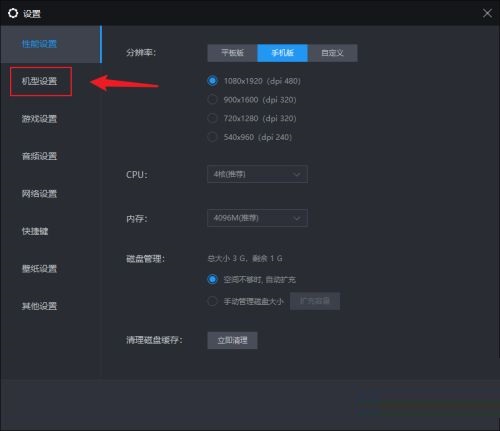Image resolution: width=500 pixels, height=431 pixels.
Task: Select 快捷键 in the sidebar
Action: [35, 231]
